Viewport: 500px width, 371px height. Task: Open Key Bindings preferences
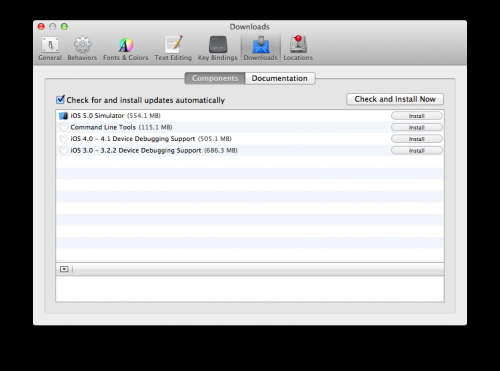(218, 49)
